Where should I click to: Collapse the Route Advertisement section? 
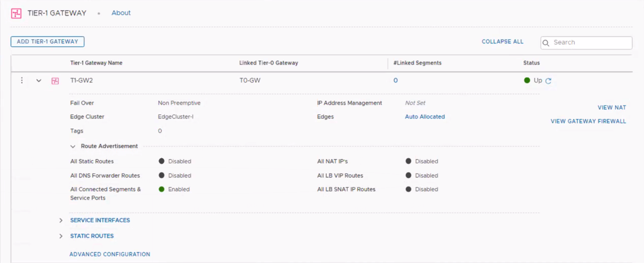73,146
